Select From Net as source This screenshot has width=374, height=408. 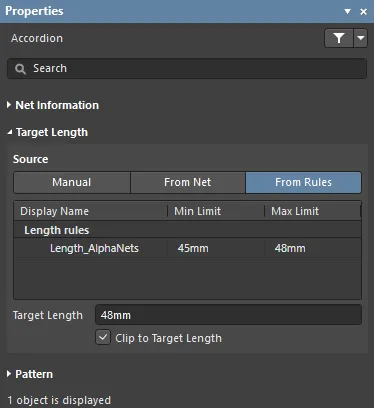pyautogui.click(x=188, y=182)
